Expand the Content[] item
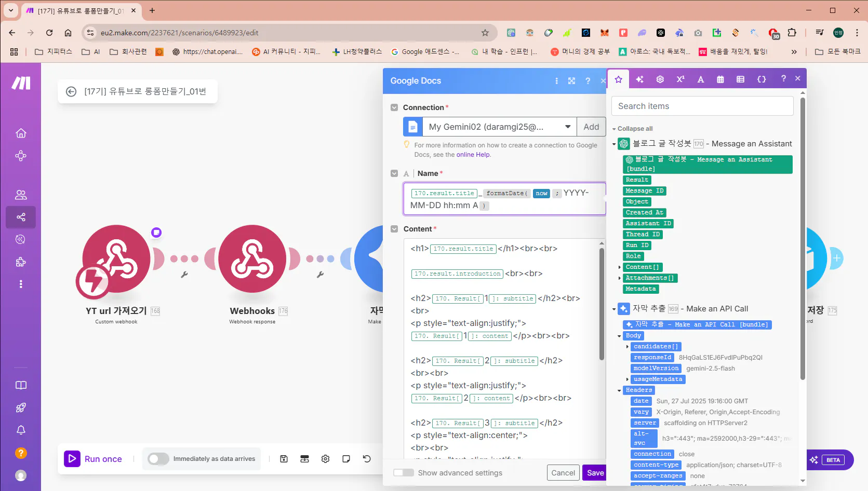 point(620,267)
